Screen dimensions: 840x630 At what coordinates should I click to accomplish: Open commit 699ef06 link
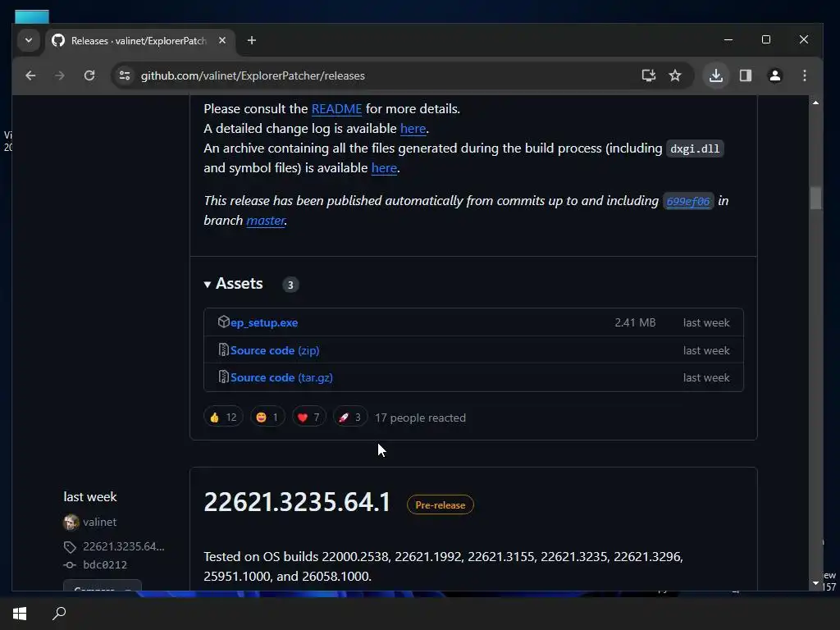688,201
